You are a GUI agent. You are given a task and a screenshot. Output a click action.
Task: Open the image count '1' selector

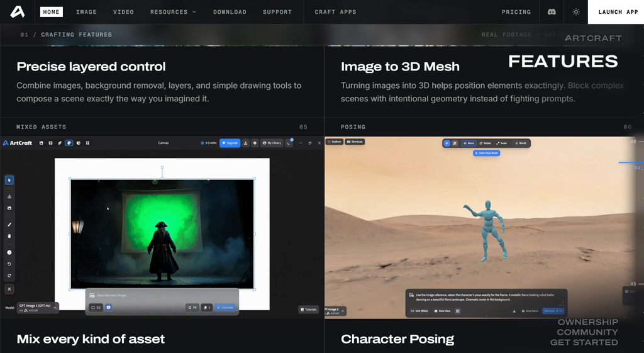tap(207, 308)
